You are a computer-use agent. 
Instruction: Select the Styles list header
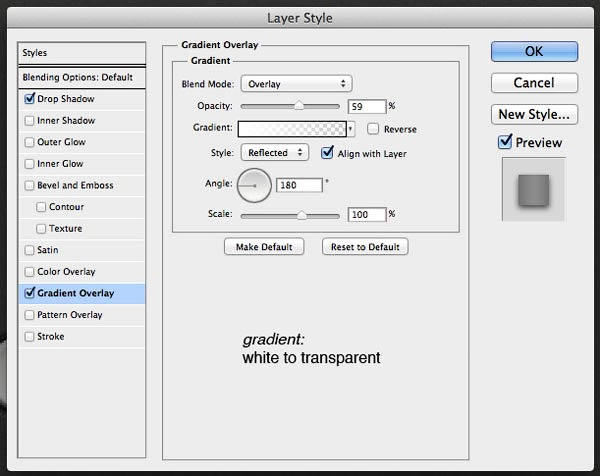[x=82, y=53]
